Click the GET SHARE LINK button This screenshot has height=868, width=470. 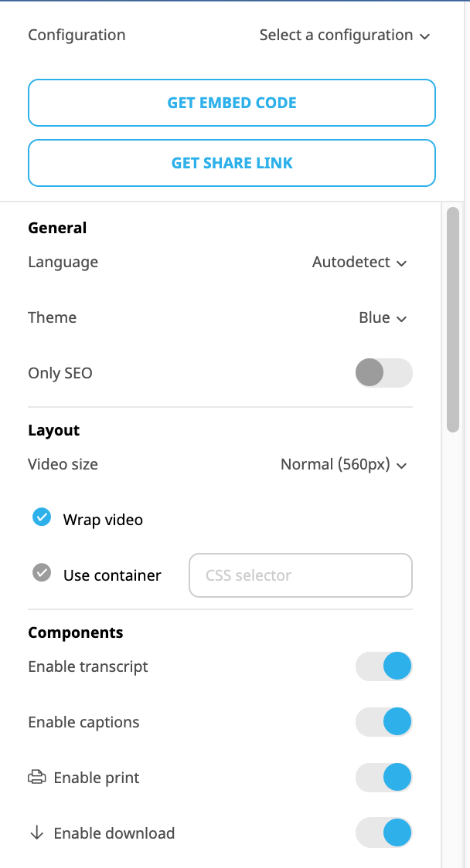(232, 163)
